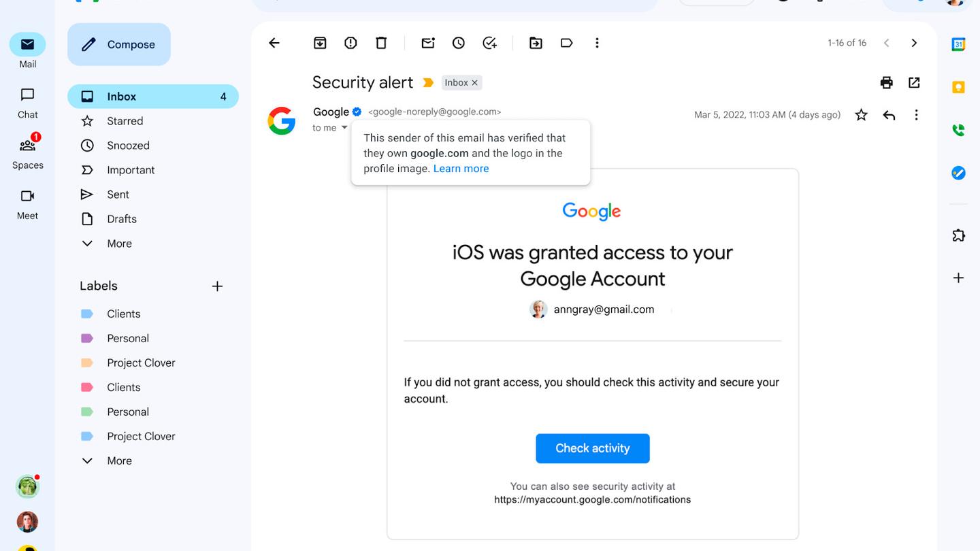This screenshot has width=980, height=551.
Task: Expand More under folder list
Action: (x=119, y=244)
